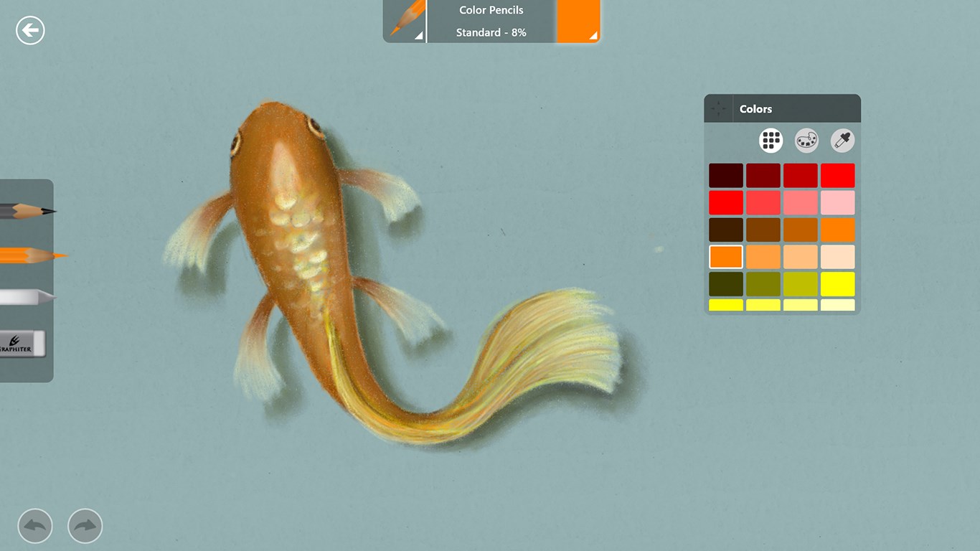Click the undo arrow
The width and height of the screenshot is (980, 551).
coord(35,526)
